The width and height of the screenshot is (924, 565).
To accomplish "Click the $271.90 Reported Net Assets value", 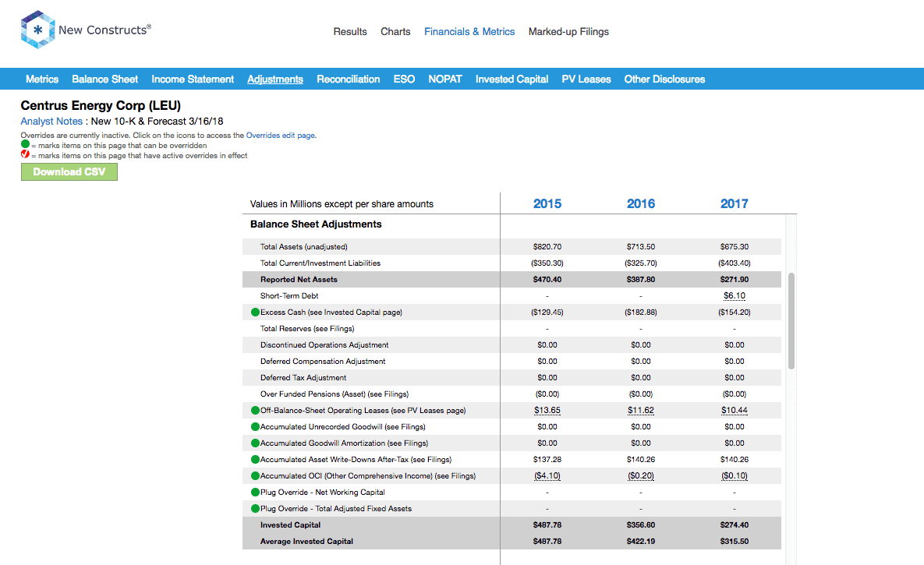I will tap(735, 280).
